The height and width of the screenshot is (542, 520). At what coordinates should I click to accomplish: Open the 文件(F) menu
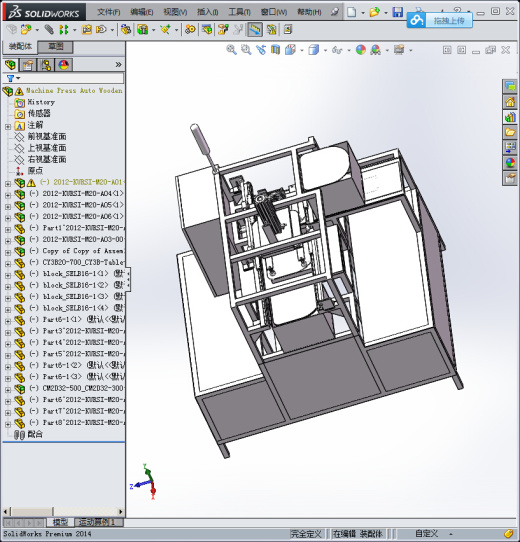(x=109, y=12)
